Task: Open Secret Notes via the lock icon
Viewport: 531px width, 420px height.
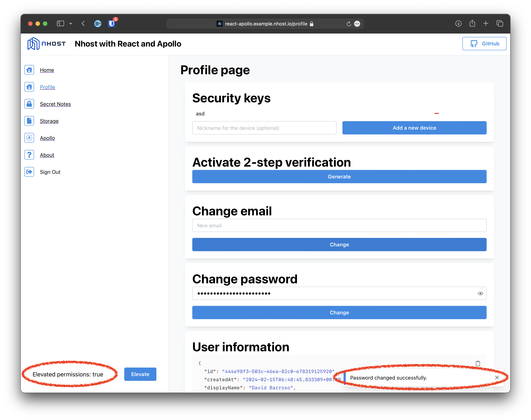Action: click(29, 104)
